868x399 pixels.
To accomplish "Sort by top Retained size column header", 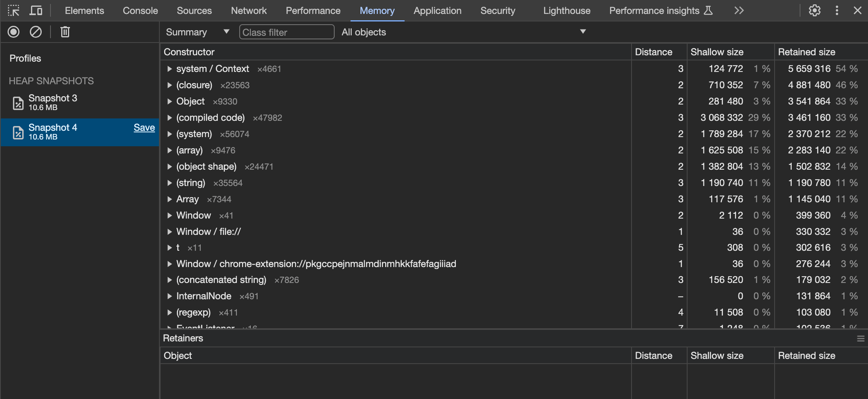I will coord(821,52).
